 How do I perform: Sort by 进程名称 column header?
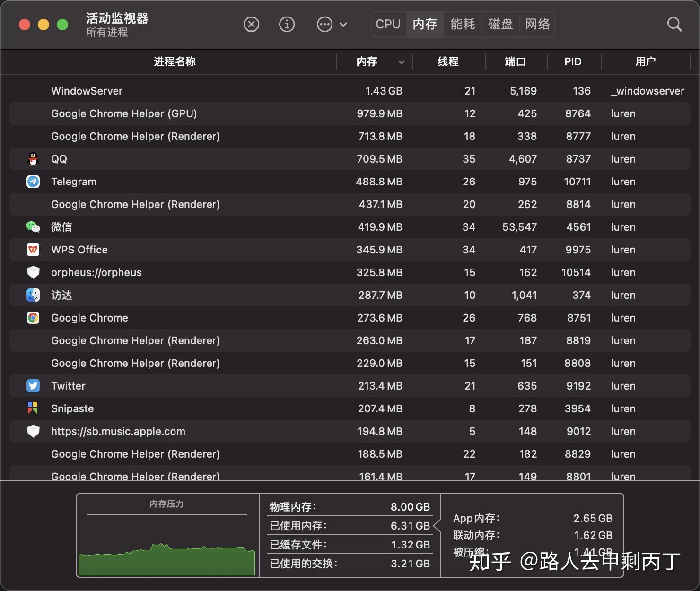click(175, 61)
